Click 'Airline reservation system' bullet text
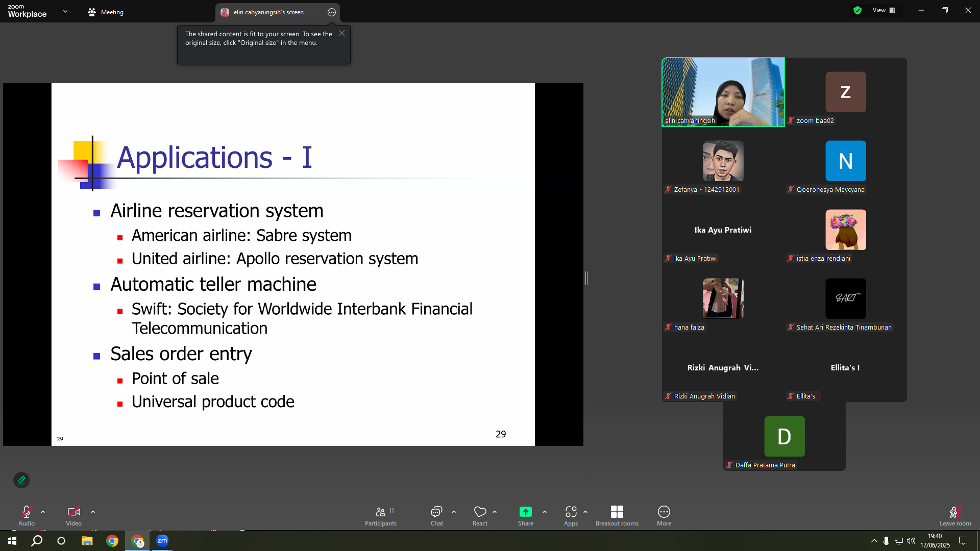This screenshot has height=551, width=980. click(x=217, y=211)
